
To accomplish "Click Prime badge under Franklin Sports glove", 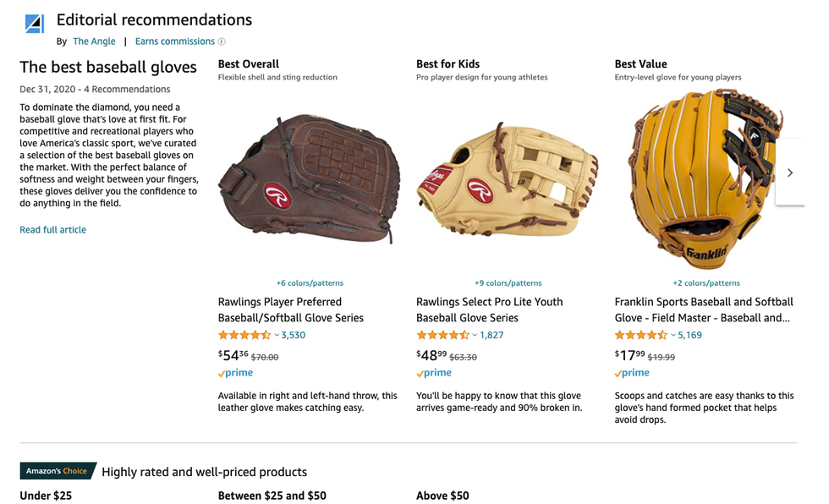I will pos(632,373).
